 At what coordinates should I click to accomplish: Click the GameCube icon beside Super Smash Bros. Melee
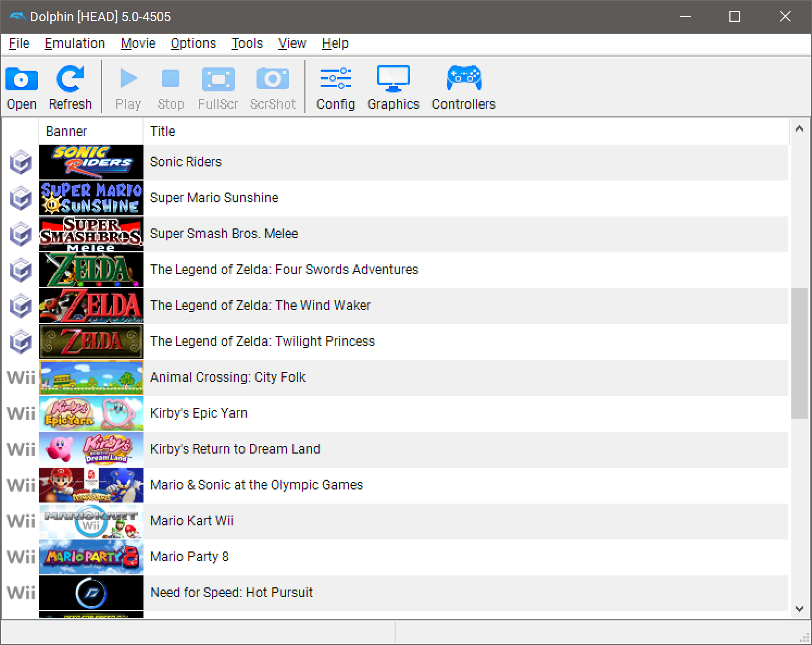pos(21,234)
